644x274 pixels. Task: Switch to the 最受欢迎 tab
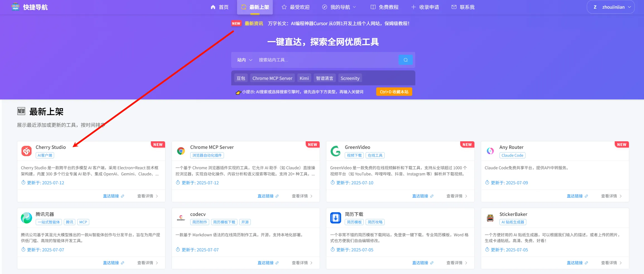coord(295,7)
